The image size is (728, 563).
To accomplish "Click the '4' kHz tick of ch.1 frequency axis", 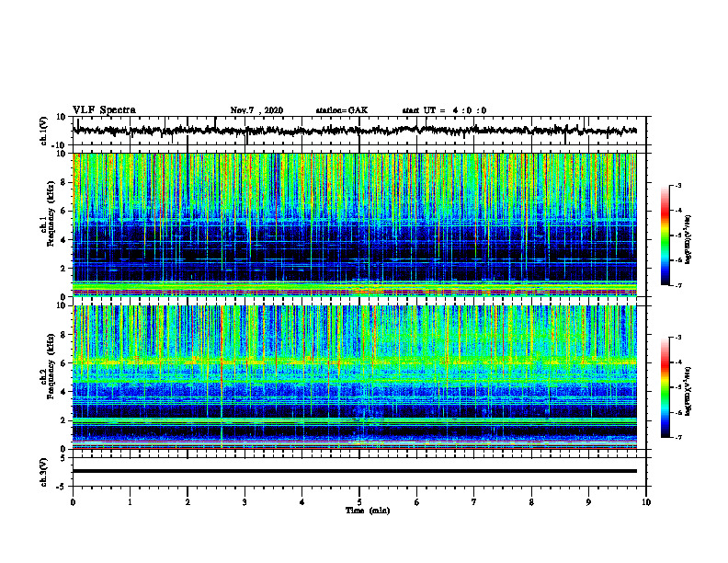I will pos(64,240).
